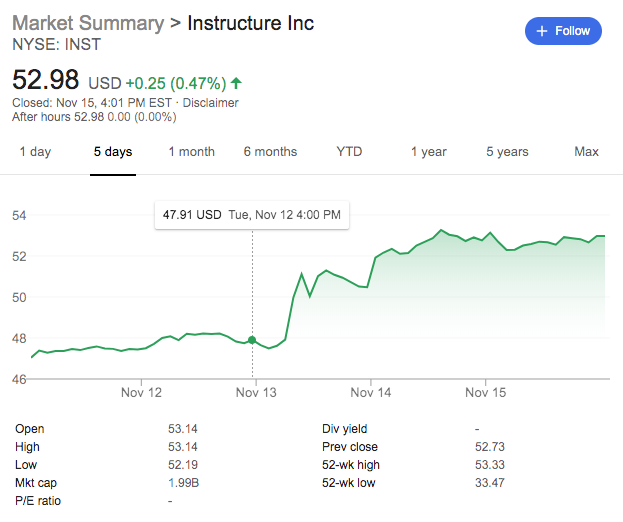Click the P/E ratio label
Image resolution: width=623 pixels, height=522 pixels.
[38, 501]
